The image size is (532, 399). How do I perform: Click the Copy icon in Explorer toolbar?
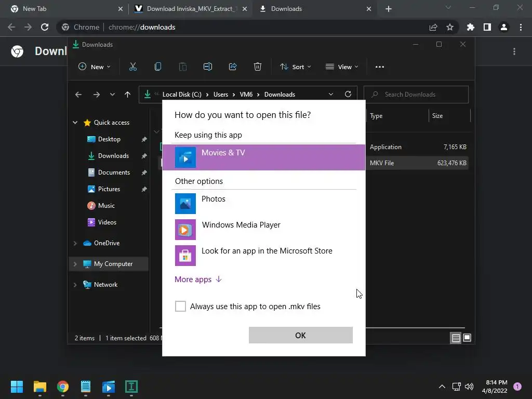tap(158, 66)
